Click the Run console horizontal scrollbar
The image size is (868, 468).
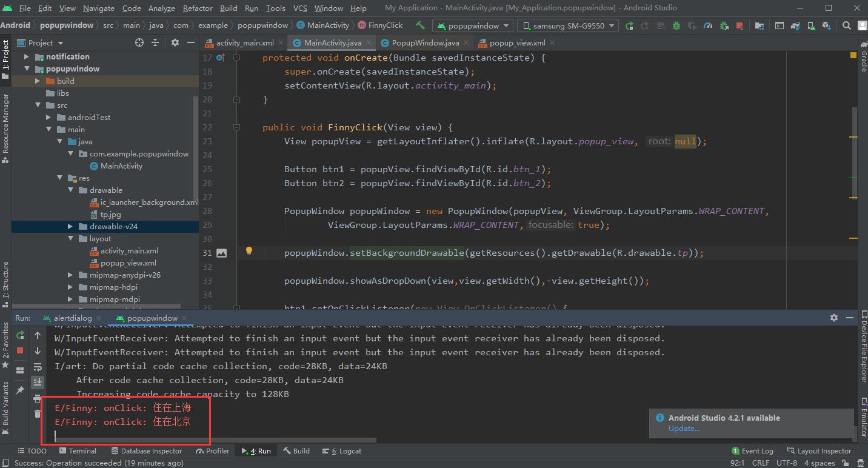pos(215,440)
